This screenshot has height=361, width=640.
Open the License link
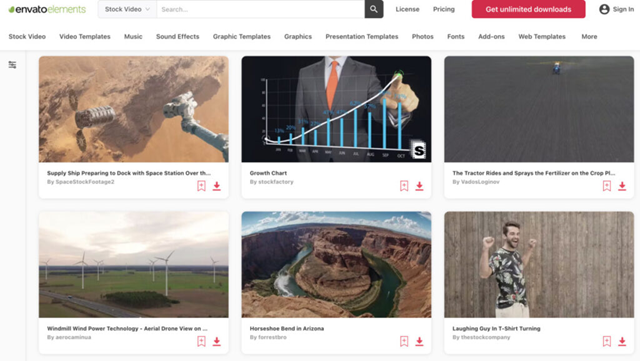407,9
